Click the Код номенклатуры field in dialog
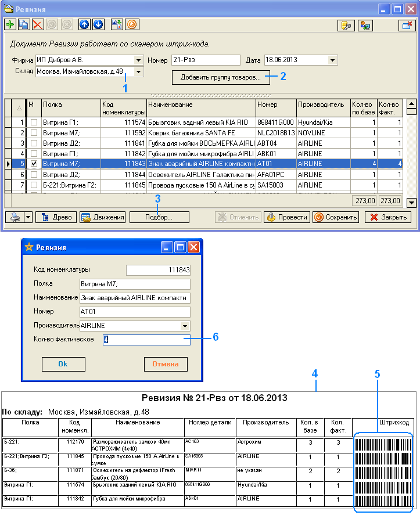Viewport: 420px width, 515px height. coord(158,270)
